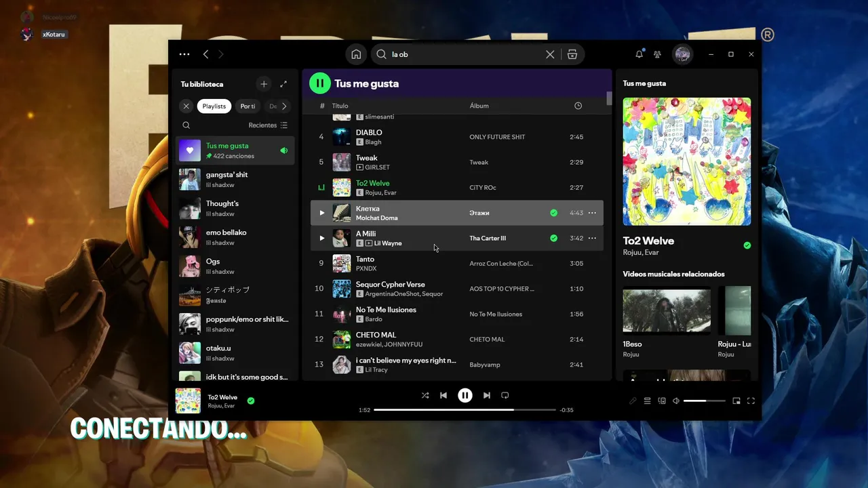868x488 pixels.
Task: Open the 'To2 Welve' cover in the right panel
Action: (x=686, y=161)
